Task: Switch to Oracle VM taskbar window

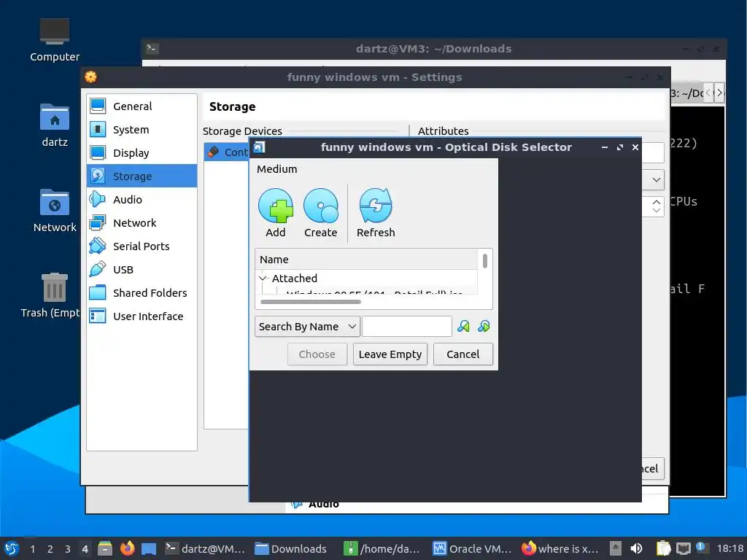Action: click(472, 548)
